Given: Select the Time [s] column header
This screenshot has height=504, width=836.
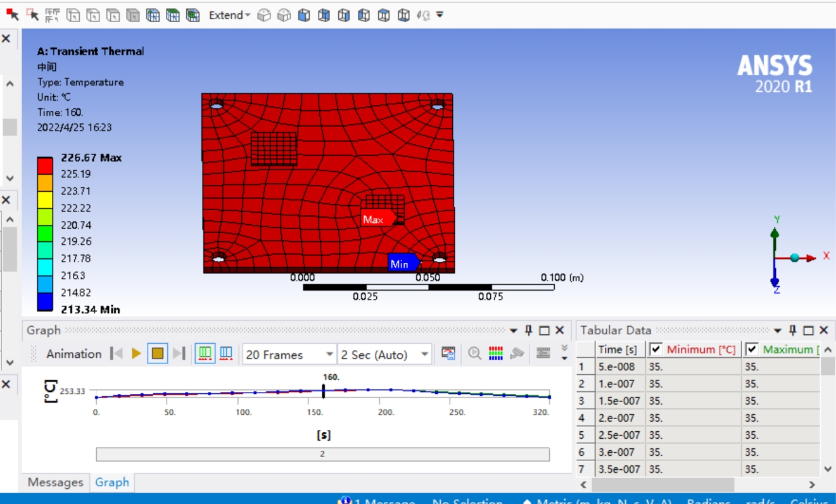Looking at the screenshot, I should pyautogui.click(x=621, y=350).
